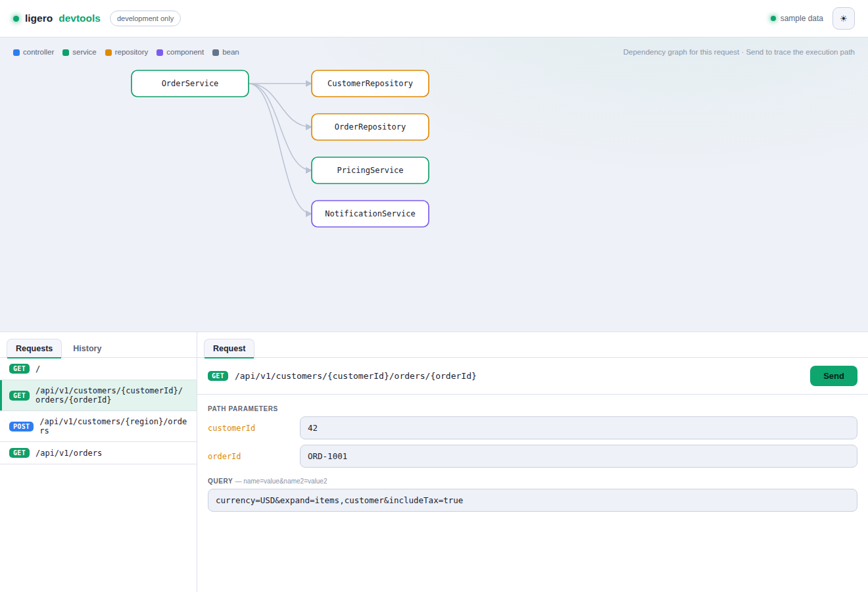Click the PATH PARAMETERS heading
This screenshot has width=868, height=592.
(243, 408)
